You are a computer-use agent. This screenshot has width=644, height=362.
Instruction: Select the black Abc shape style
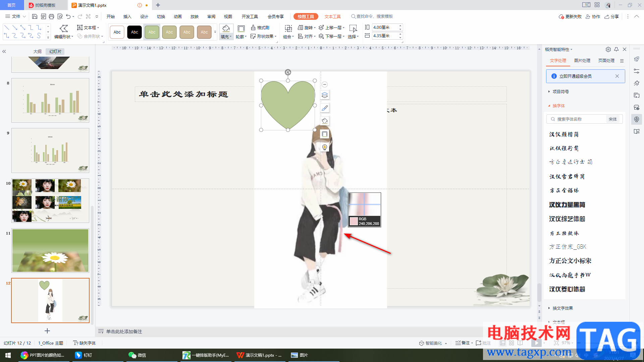(135, 32)
